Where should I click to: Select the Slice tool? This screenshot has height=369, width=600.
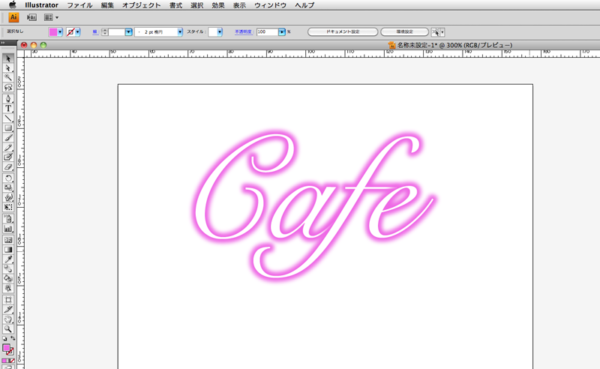[8, 309]
